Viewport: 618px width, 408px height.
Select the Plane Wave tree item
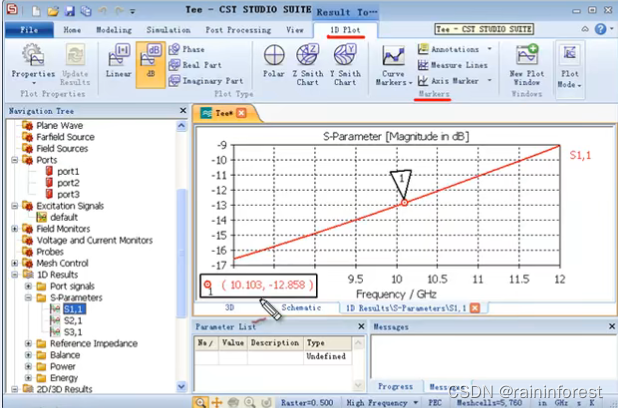[60, 125]
